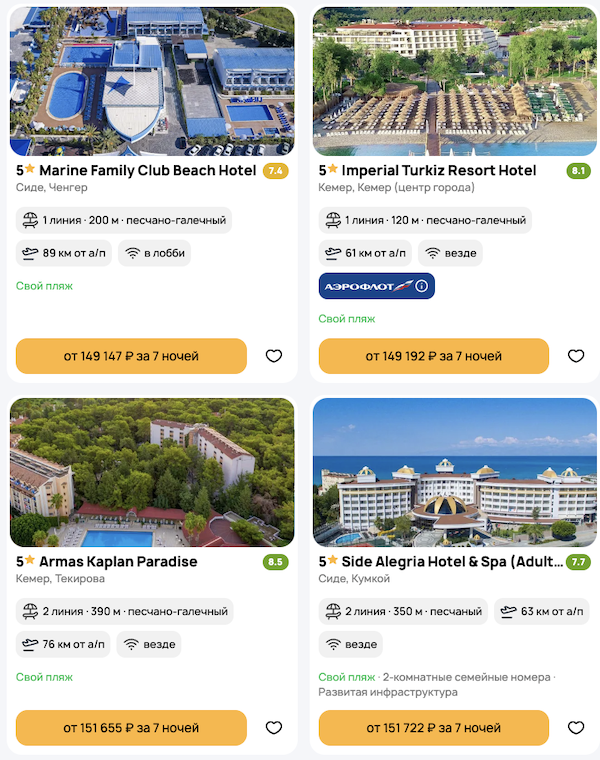Click beach icon on Side Alegria card
Screen dimensions: 600x760
point(333,611)
